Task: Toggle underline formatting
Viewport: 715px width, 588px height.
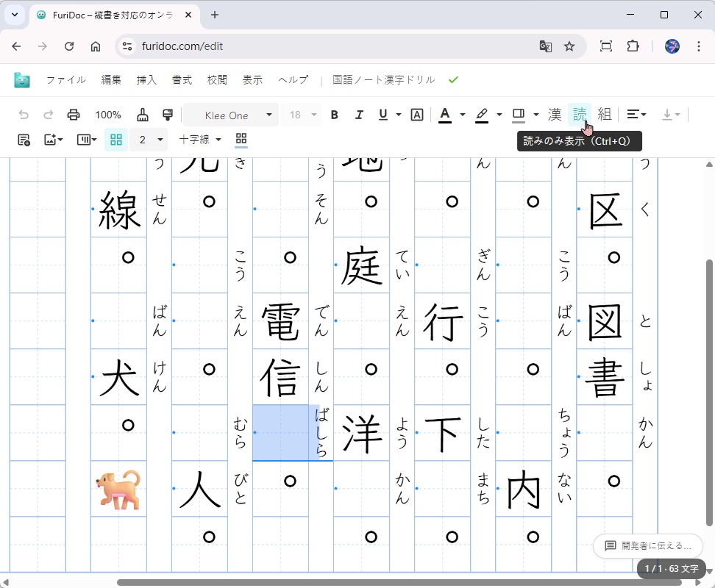Action: click(383, 115)
